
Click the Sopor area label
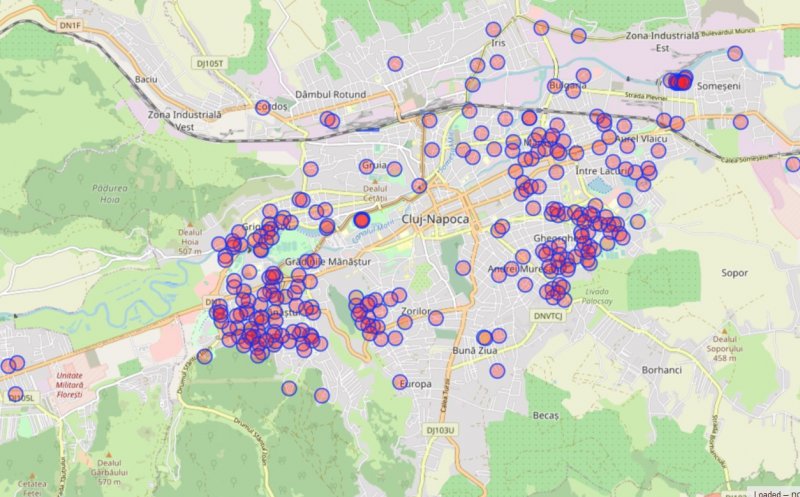pos(735,273)
